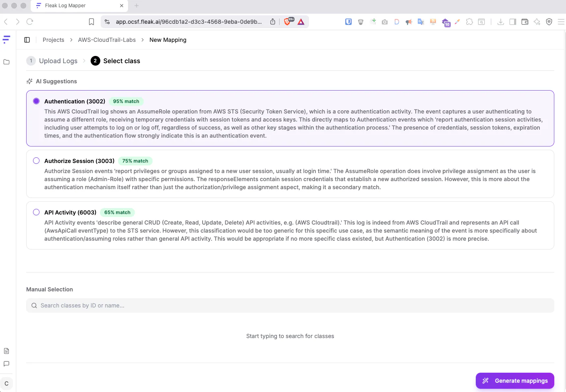Click the Generate mappings button
Screen dimensions: 566x392
[515, 381]
